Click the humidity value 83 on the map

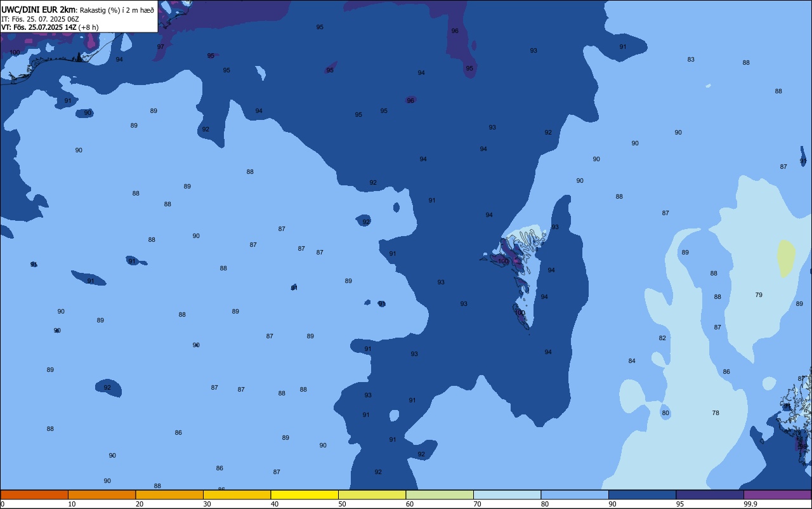click(691, 59)
